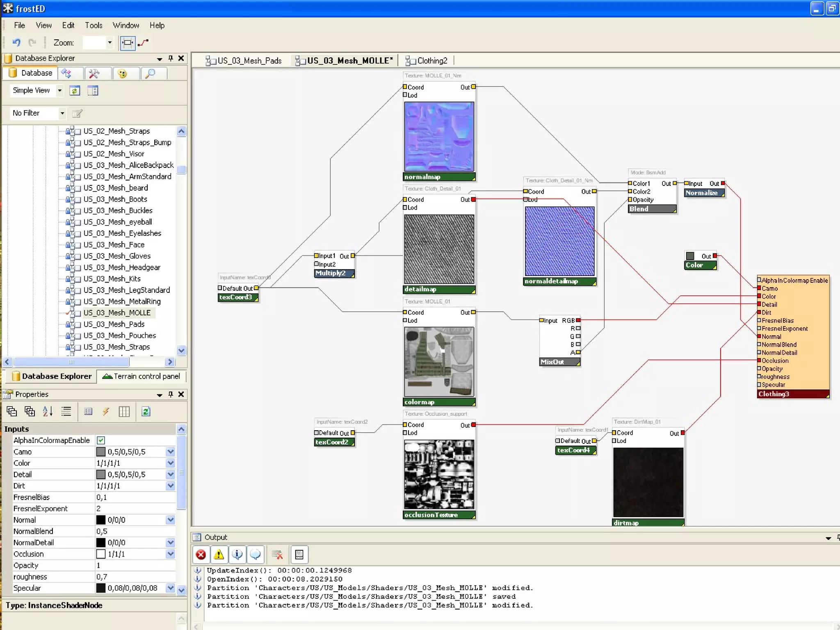Viewport: 840px width, 630px height.
Task: Toggle error messages filter in Output panel
Action: (x=201, y=555)
